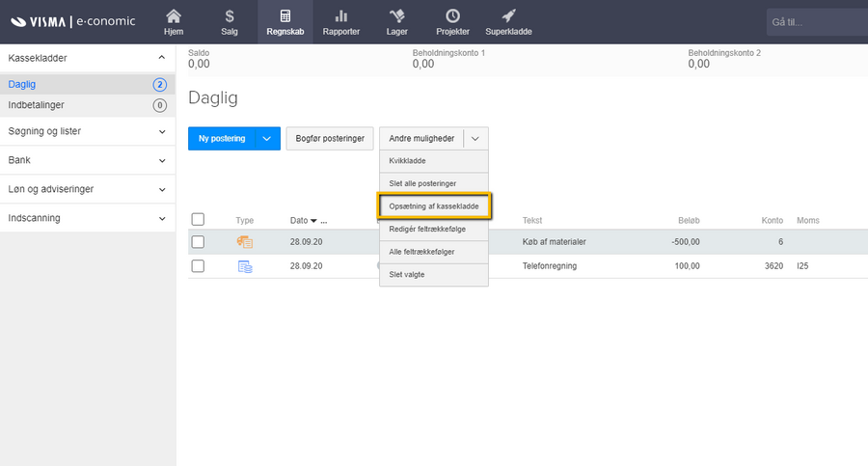Image resolution: width=868 pixels, height=466 pixels.
Task: Click the date in Telefonregning row
Action: [306, 266]
